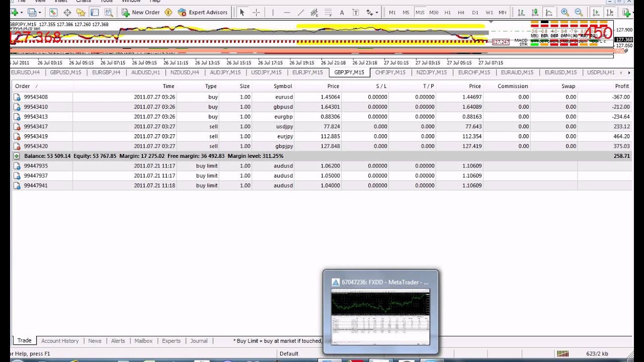Screen dimensions: 644x362
Task: Activate the M1 timeframe button
Action: (392, 12)
